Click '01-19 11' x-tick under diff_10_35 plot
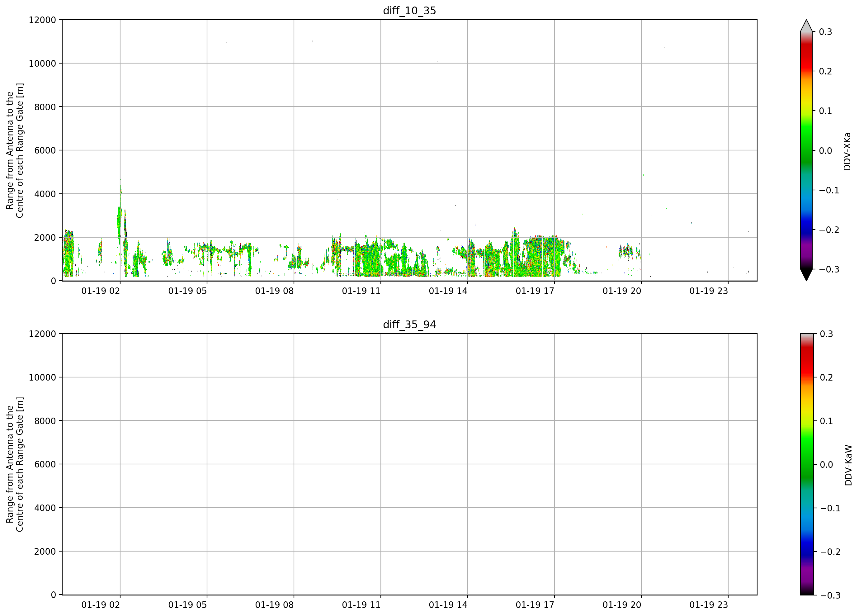This screenshot has height=616, width=859. tap(361, 291)
